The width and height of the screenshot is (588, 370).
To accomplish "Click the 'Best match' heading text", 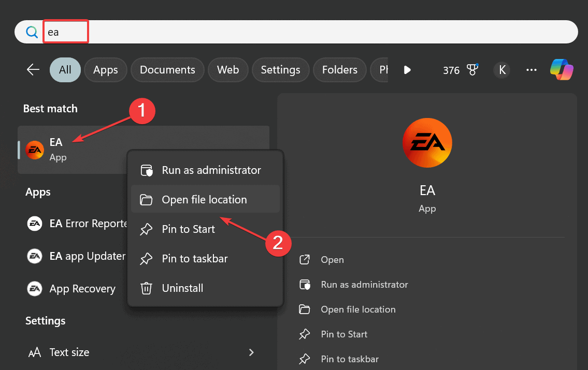I will pyautogui.click(x=50, y=109).
